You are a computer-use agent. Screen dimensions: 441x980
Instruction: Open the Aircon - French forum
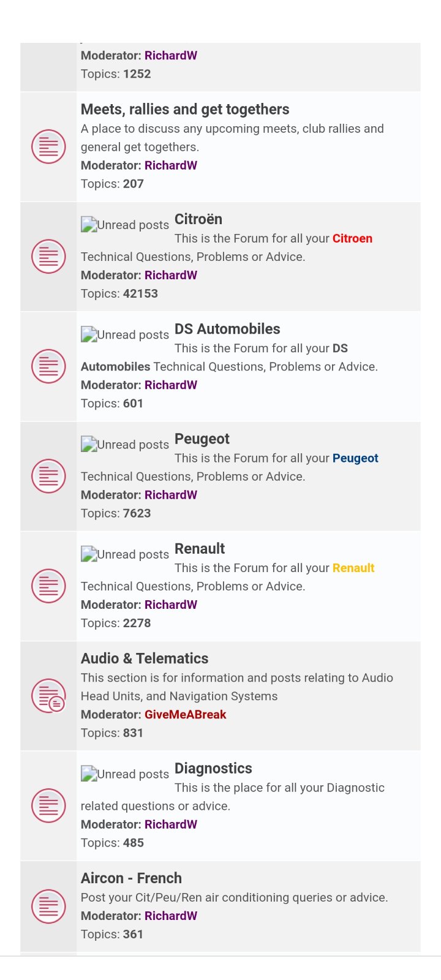tap(131, 878)
